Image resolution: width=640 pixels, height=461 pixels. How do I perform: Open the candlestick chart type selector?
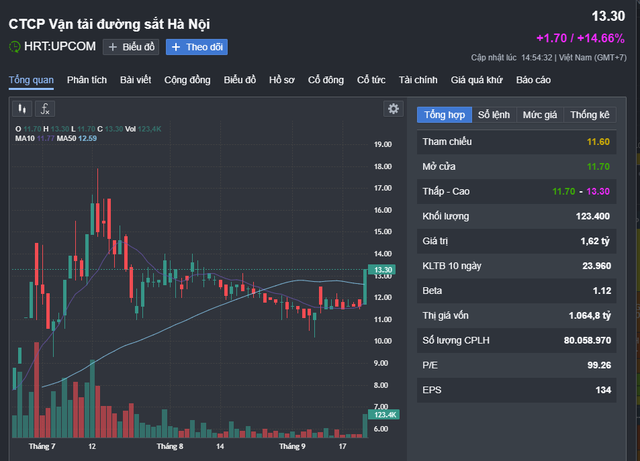[21, 108]
